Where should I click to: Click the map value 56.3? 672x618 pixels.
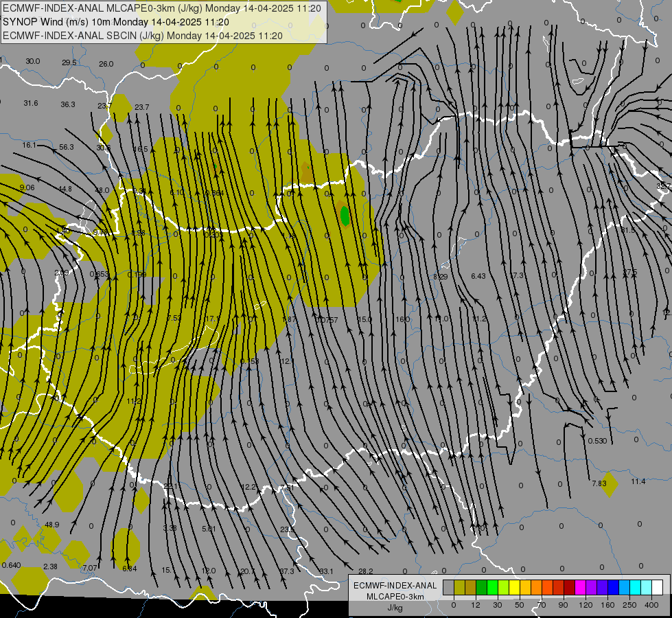coord(67,147)
